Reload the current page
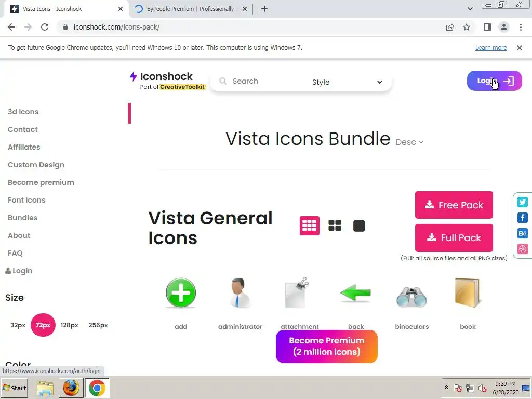This screenshot has width=532, height=399. 45,27
